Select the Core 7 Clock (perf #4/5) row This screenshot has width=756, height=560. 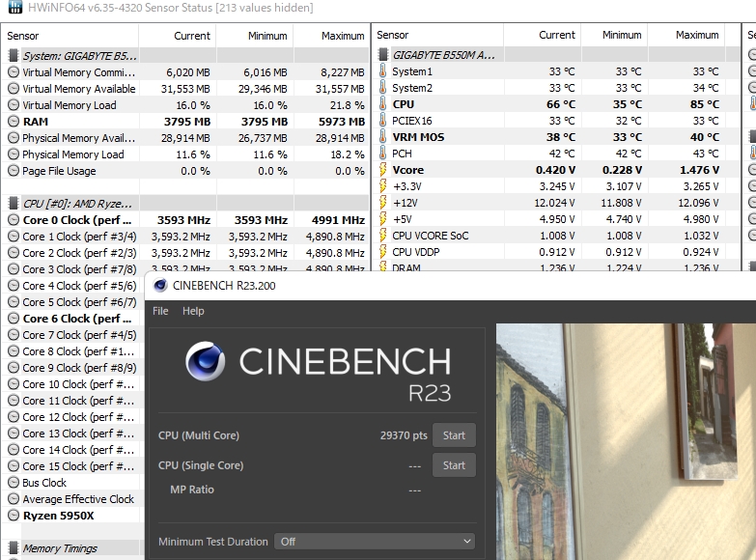(x=73, y=335)
